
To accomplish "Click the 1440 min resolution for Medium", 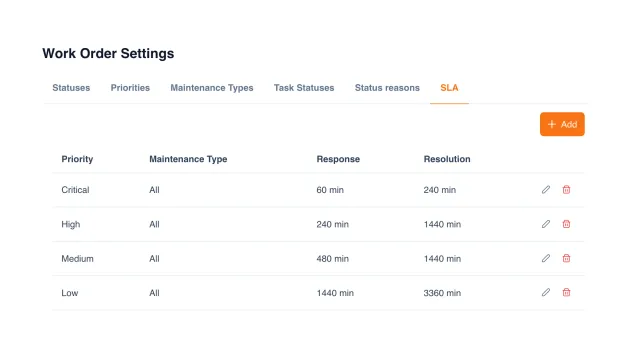I will click(x=442, y=259).
